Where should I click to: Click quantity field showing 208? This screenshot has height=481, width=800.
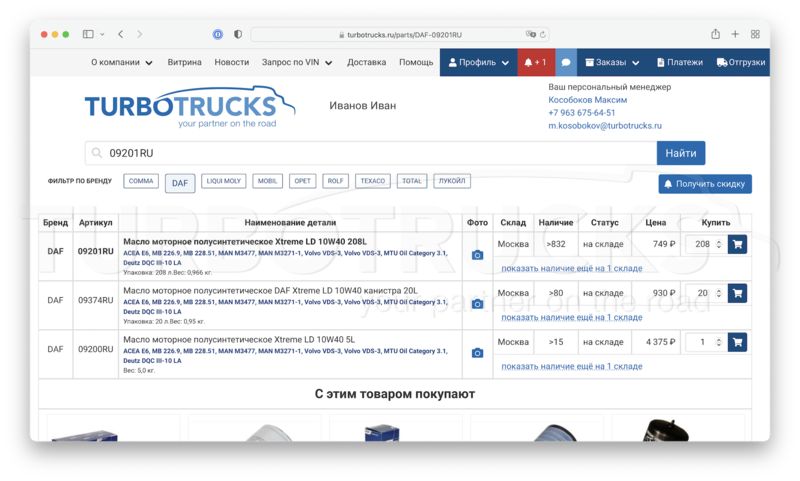pyautogui.click(x=702, y=244)
